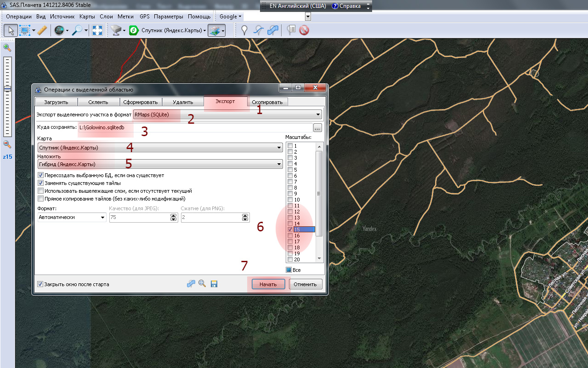Open the Спутник (Яндекс.Карты) map selector
588x368 pixels.
pos(174,31)
